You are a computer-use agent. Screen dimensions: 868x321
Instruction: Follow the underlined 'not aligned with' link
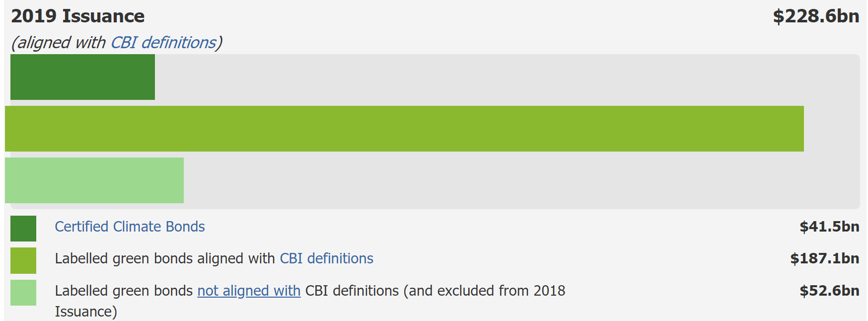coord(249,291)
